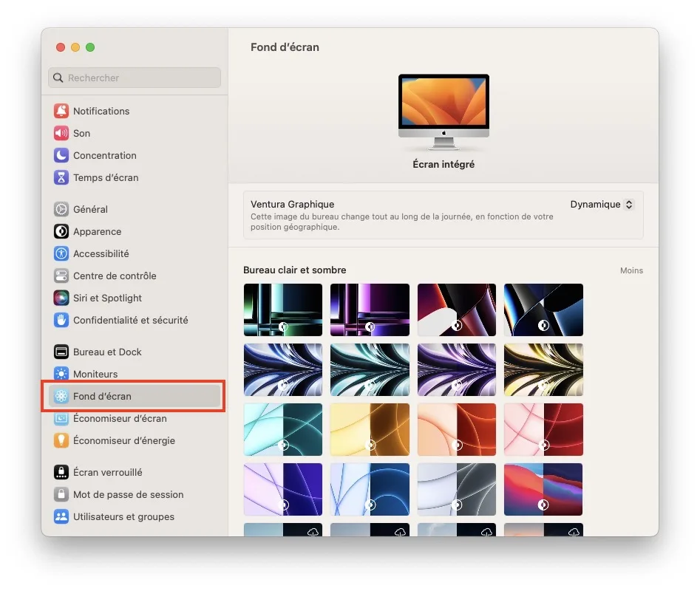Click the Écran intégré iMac preview

tap(444, 106)
